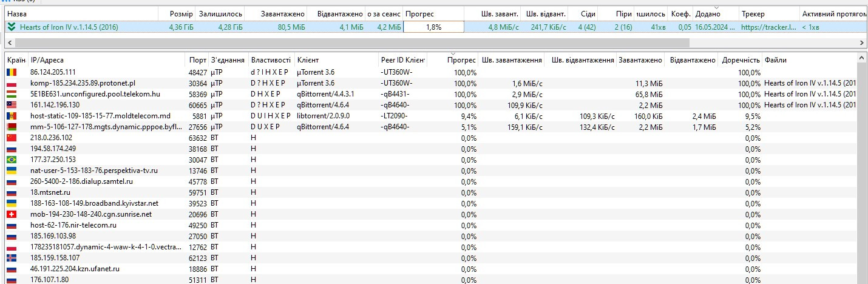This screenshot has width=868, height=284.
Task: Click the Swiss flag next to sunrise.net peer
Action: tap(12, 214)
